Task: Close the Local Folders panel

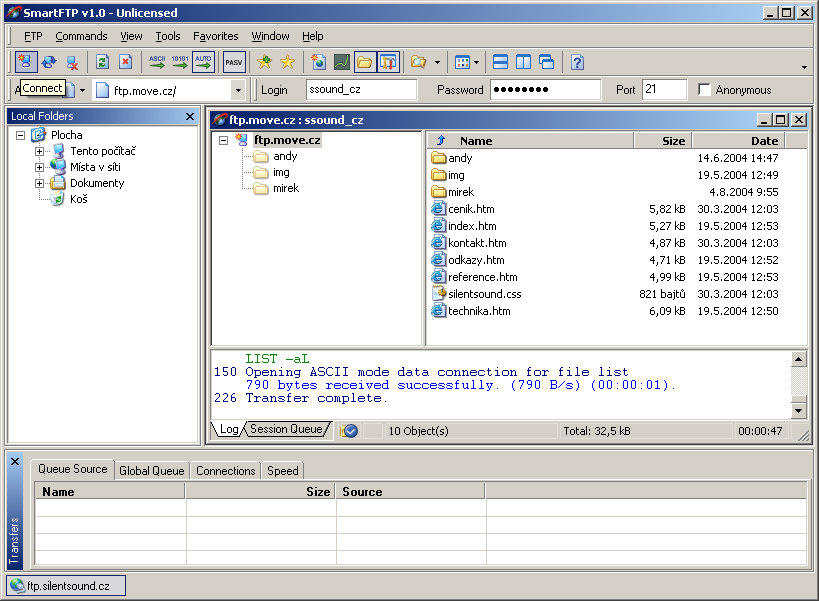Action: (190, 116)
